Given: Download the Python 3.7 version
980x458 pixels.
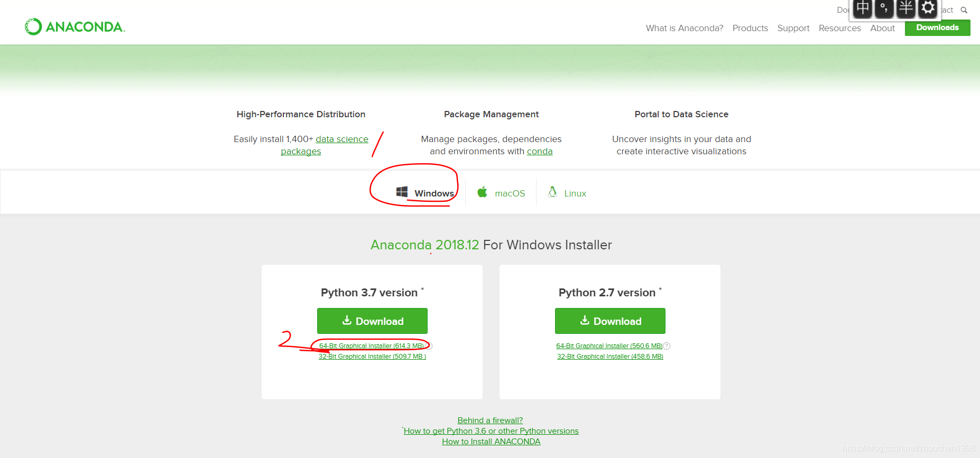Looking at the screenshot, I should pyautogui.click(x=372, y=321).
